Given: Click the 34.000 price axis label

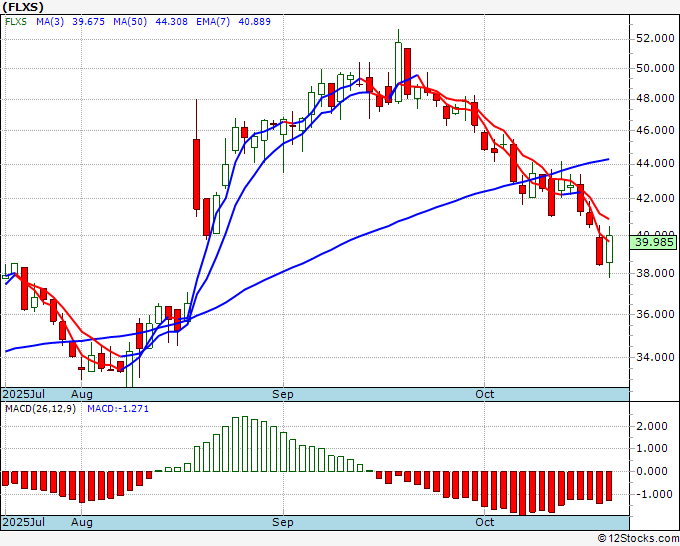Looking at the screenshot, I should 655,357.
